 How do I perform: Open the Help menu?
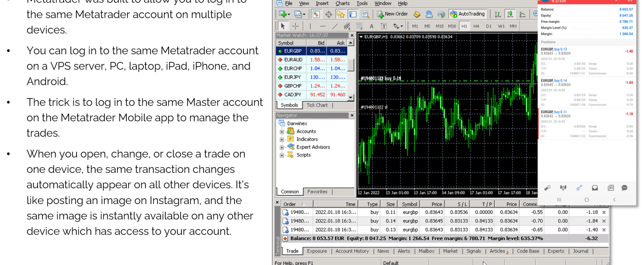point(403,3)
